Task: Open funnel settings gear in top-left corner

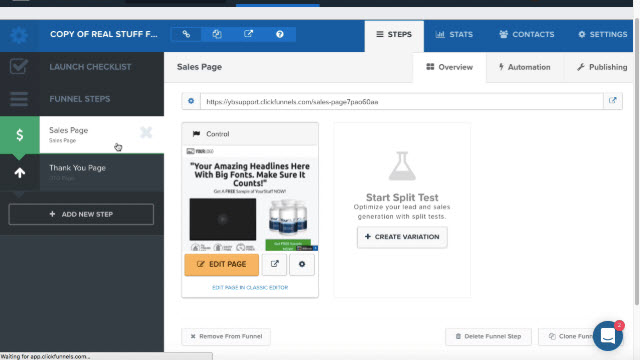Action: coord(19,35)
